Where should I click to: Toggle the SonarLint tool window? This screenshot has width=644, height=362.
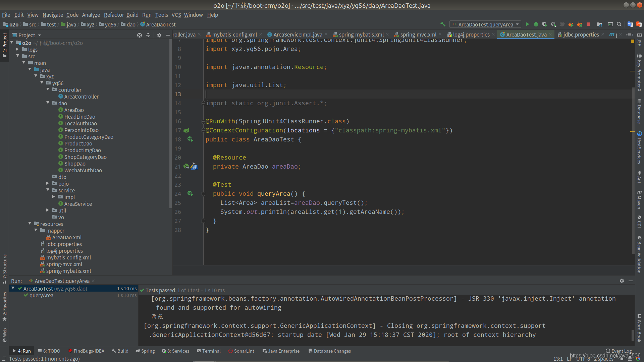(241, 351)
